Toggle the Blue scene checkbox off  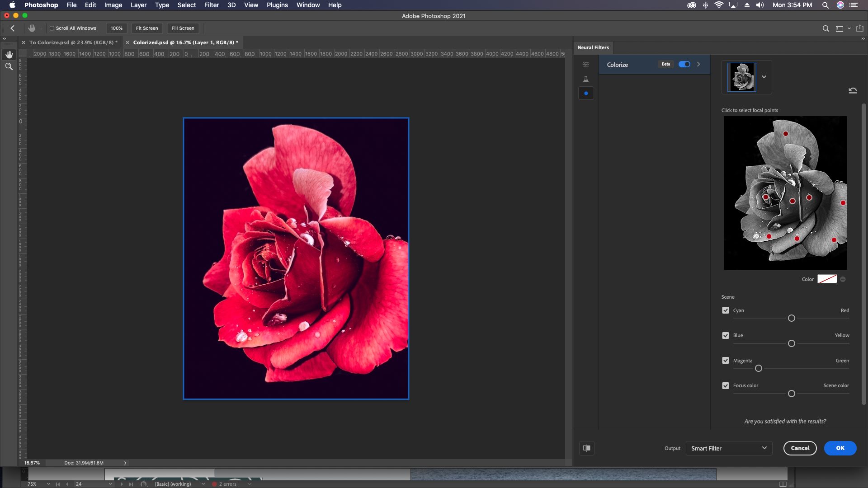[725, 335]
